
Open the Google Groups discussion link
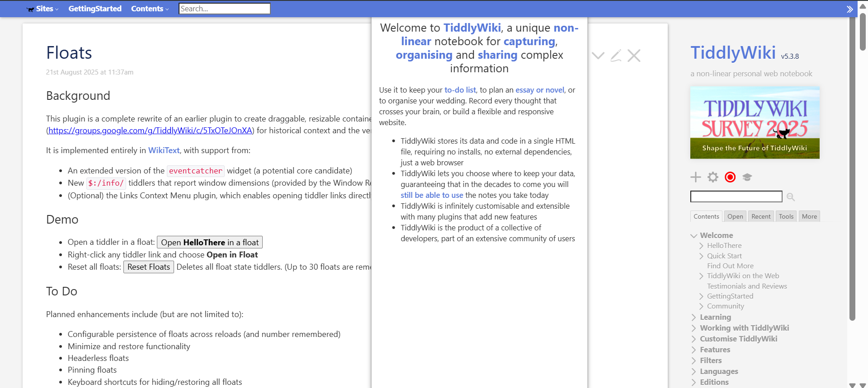[150, 131]
